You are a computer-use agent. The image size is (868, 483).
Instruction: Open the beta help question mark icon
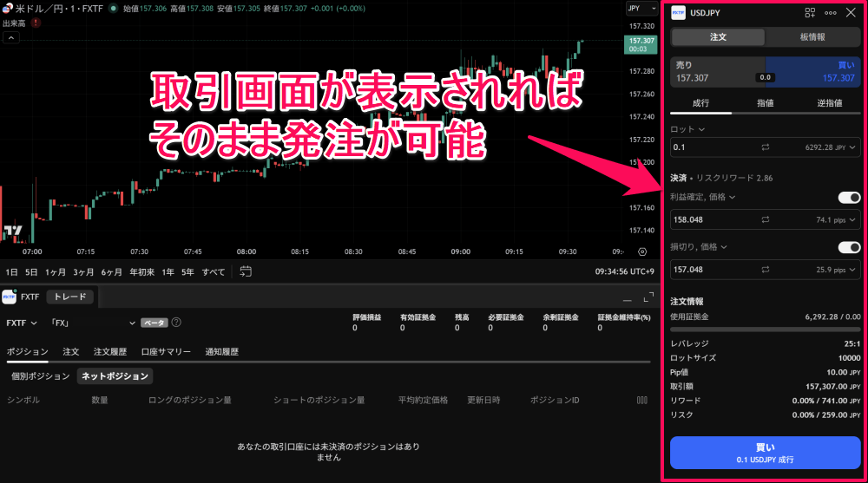coord(176,322)
